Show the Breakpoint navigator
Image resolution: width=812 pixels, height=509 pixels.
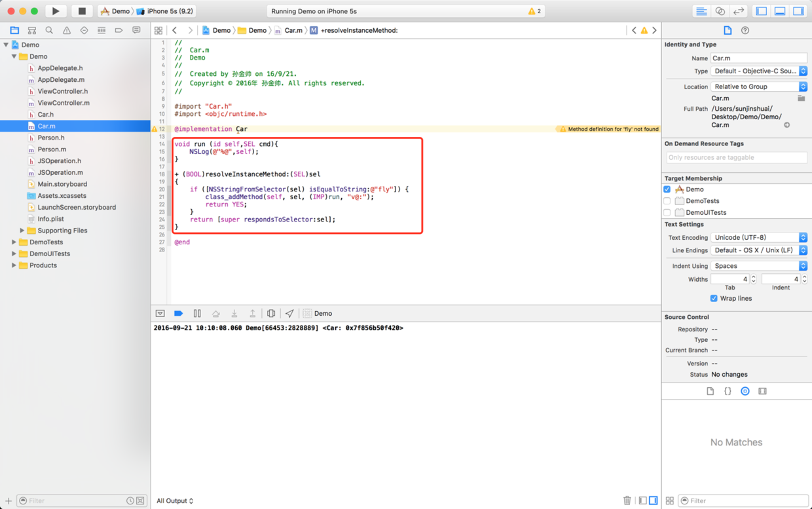(x=119, y=30)
